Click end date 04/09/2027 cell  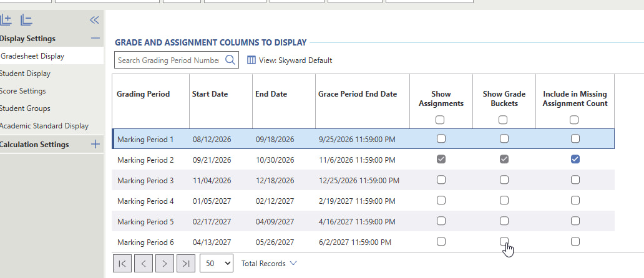[275, 221]
